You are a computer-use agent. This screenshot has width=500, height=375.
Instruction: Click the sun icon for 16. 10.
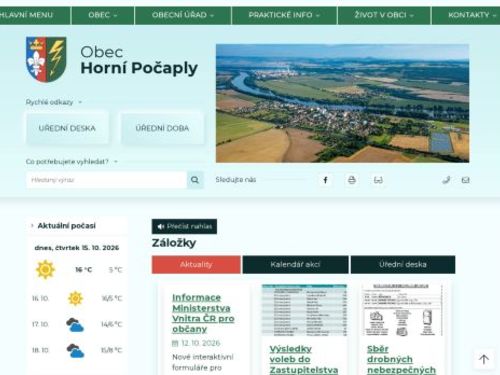[75, 298]
